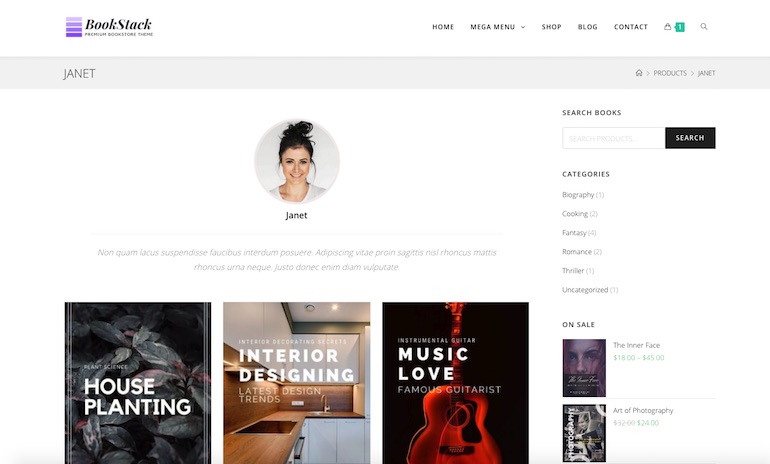
Task: Open the House Planting book cover
Action: (138, 383)
